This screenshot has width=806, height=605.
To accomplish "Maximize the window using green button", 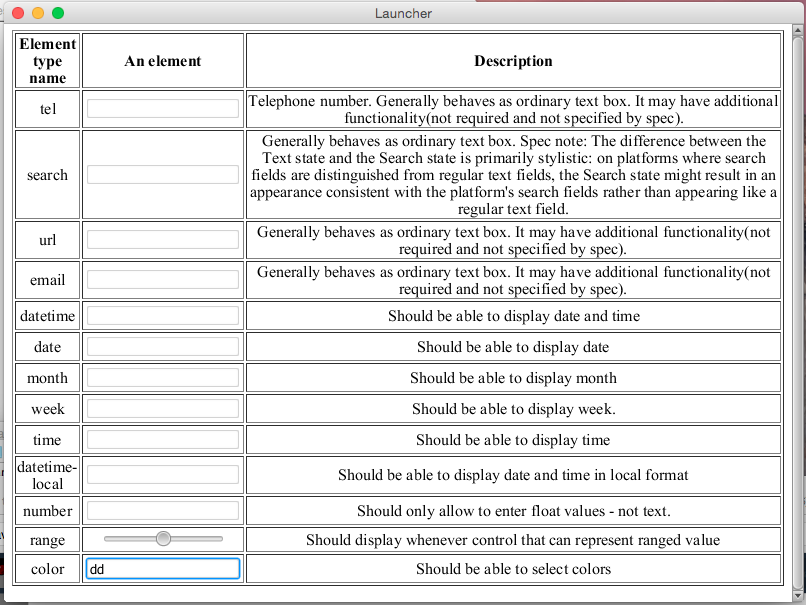I will (58, 13).
